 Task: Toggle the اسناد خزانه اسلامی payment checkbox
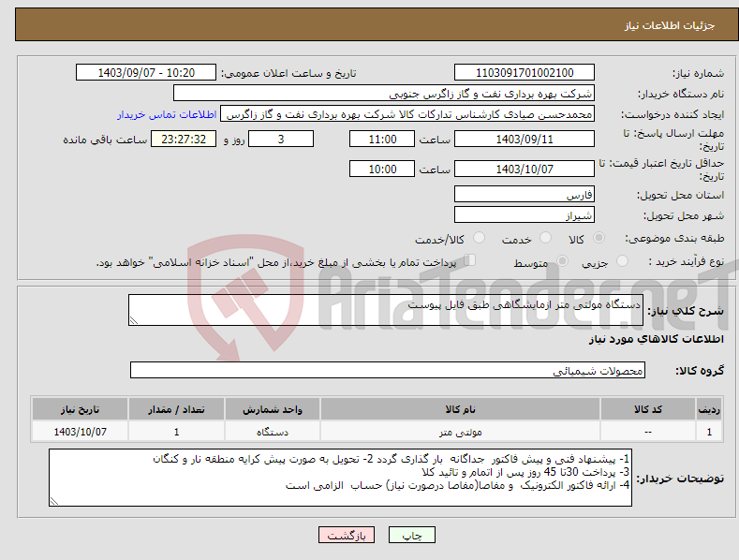(x=470, y=260)
